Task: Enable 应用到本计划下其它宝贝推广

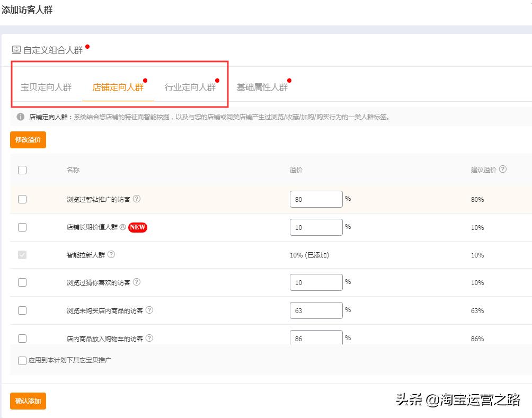Action: pos(22,360)
